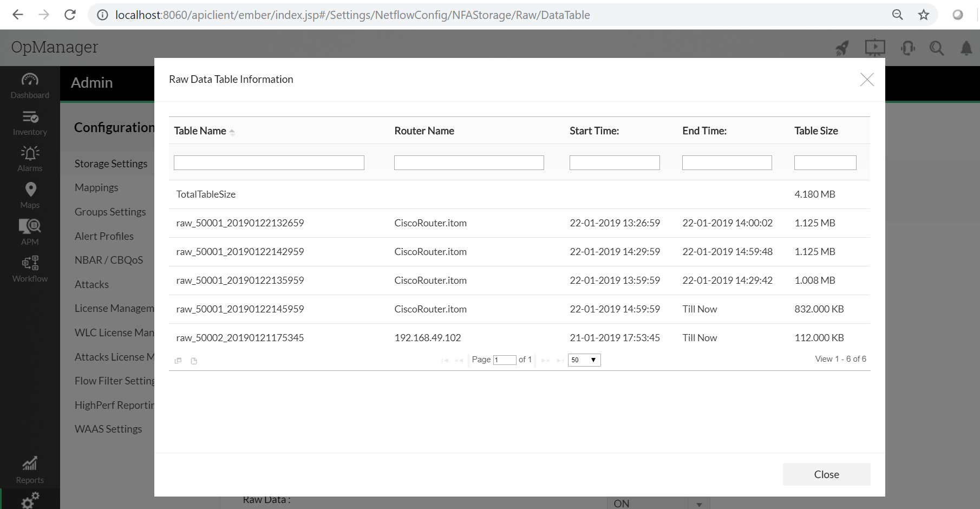This screenshot has width=980, height=509.
Task: Open the Dashboard sidebar icon
Action: tap(30, 86)
